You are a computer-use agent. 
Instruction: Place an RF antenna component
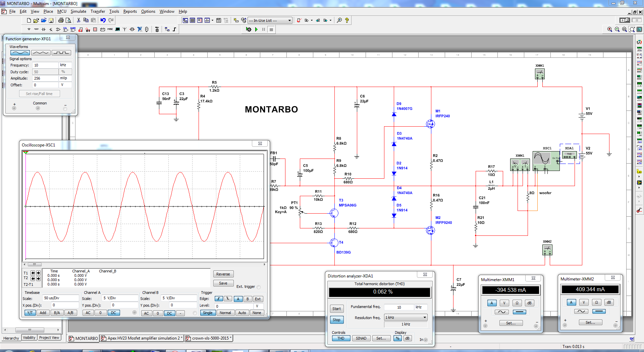125,30
